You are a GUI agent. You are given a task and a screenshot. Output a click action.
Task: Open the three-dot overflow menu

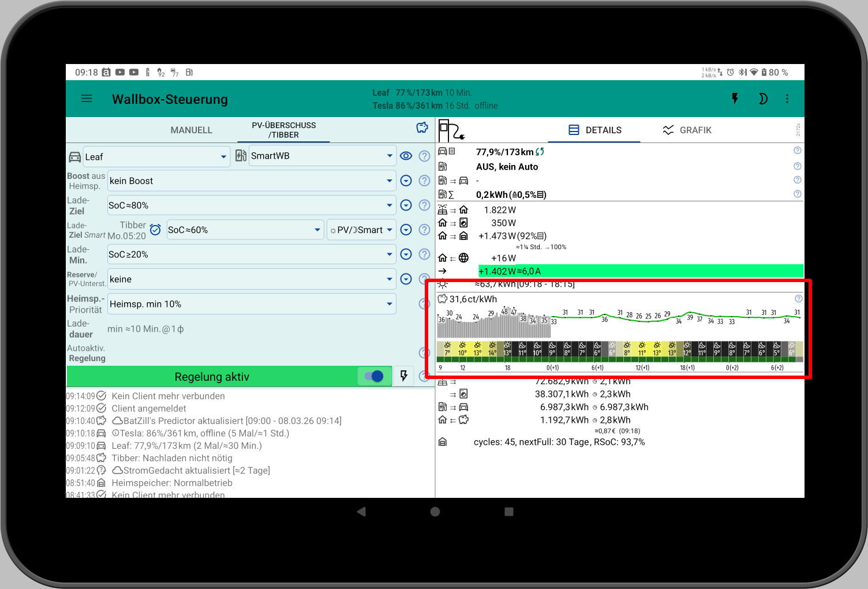787,98
